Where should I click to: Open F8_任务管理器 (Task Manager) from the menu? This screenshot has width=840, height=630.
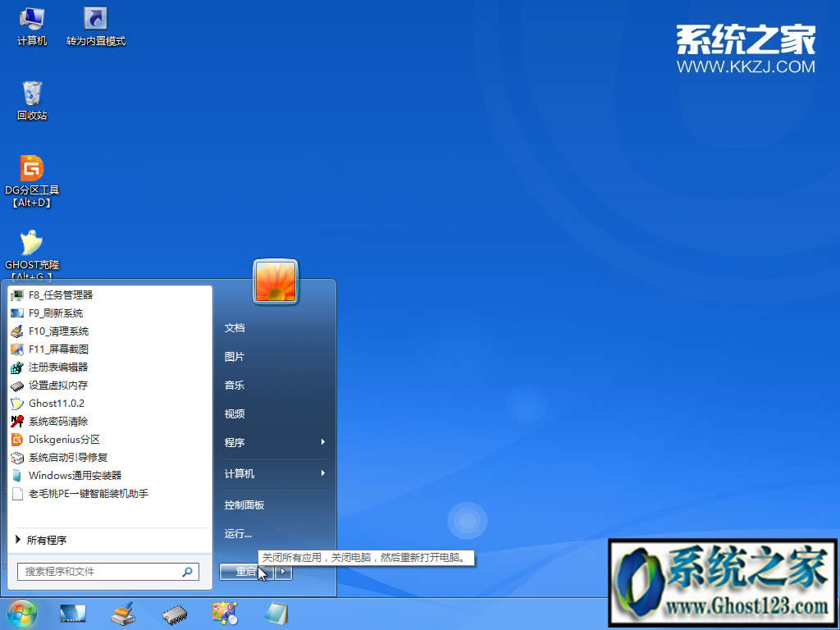[59, 294]
